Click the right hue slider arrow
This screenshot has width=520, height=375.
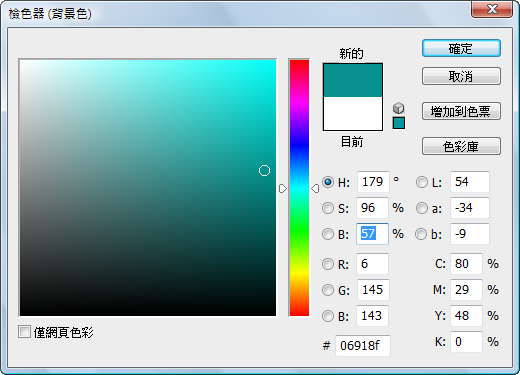click(315, 188)
